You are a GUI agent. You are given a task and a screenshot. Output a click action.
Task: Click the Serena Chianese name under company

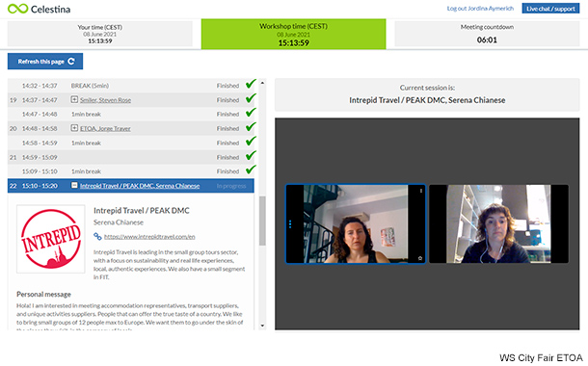tap(119, 222)
